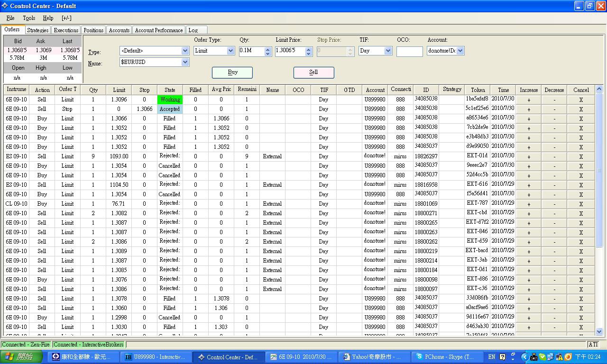Click X on CL 09-10 order at 76.71

pyautogui.click(x=580, y=204)
